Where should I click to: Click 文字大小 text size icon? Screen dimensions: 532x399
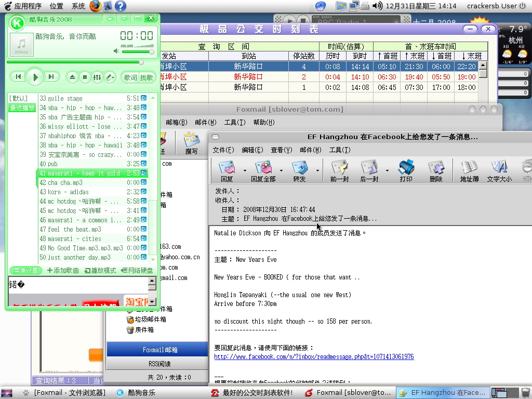coord(499,170)
